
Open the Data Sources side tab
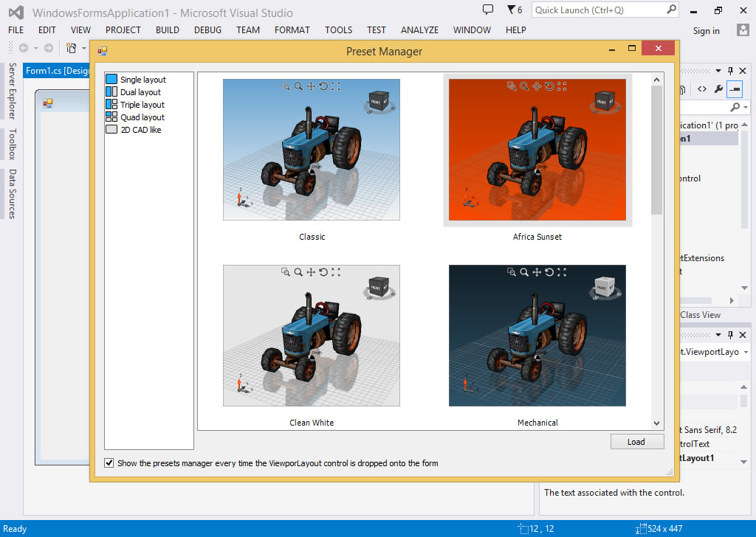pyautogui.click(x=12, y=193)
